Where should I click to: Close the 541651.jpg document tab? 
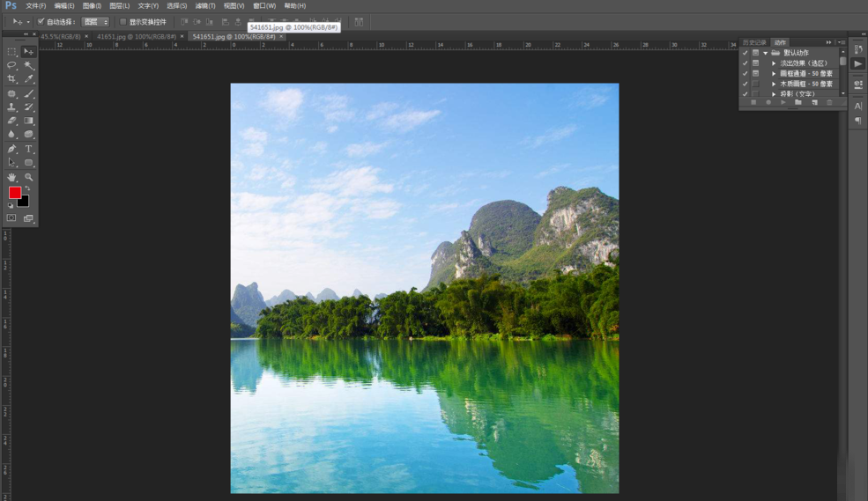[x=281, y=37]
